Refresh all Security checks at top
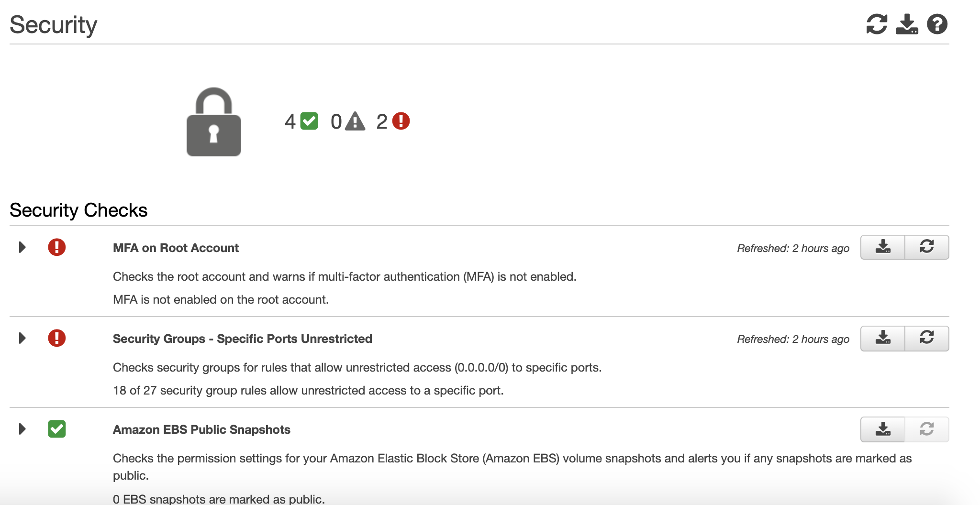 pos(877,24)
